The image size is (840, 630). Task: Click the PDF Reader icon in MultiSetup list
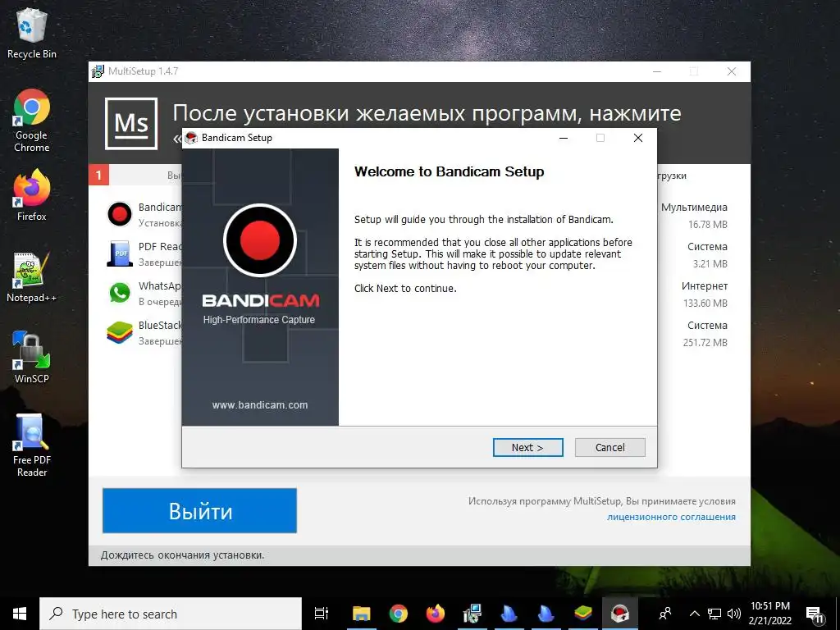[120, 253]
